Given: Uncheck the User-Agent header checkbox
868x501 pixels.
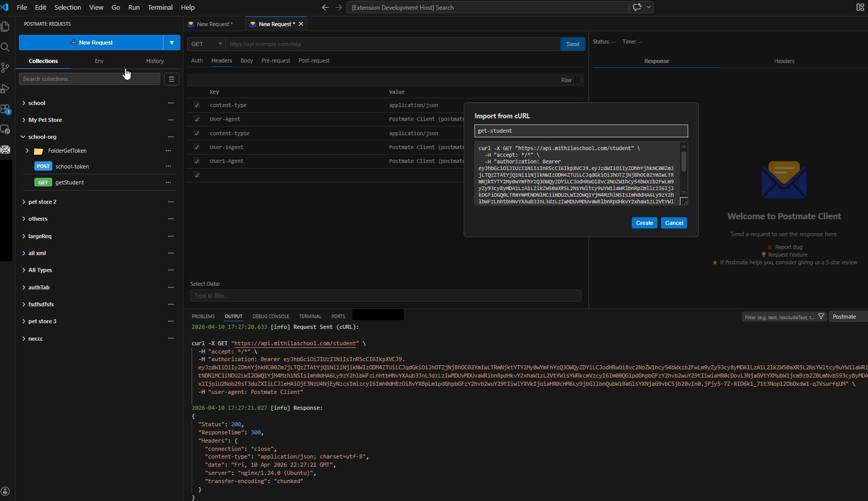Looking at the screenshot, I should [196, 118].
